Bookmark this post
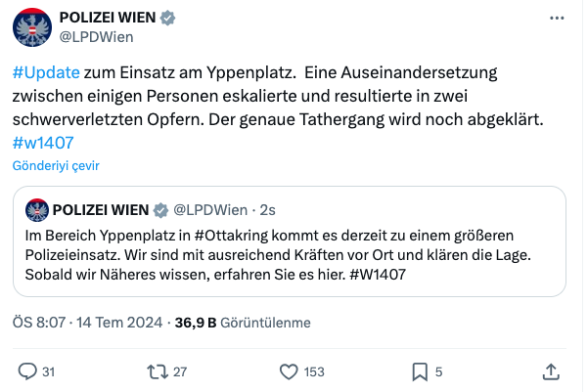The width and height of the screenshot is (588, 392). click(420, 371)
